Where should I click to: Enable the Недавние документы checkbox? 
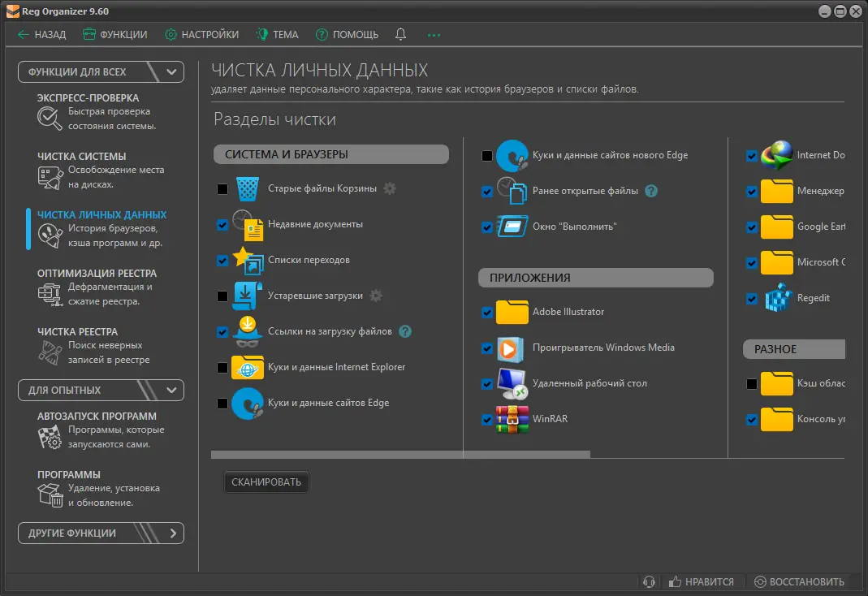pyautogui.click(x=222, y=225)
